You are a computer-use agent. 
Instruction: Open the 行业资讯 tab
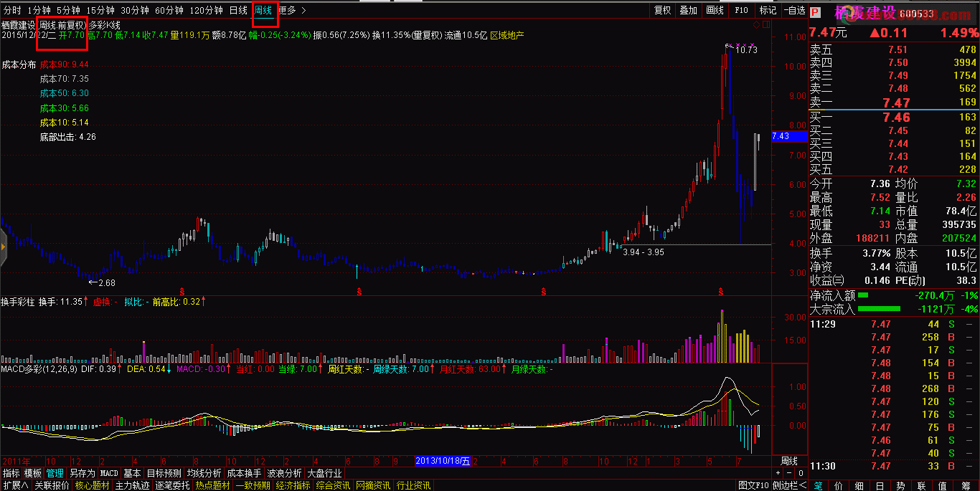(x=414, y=485)
